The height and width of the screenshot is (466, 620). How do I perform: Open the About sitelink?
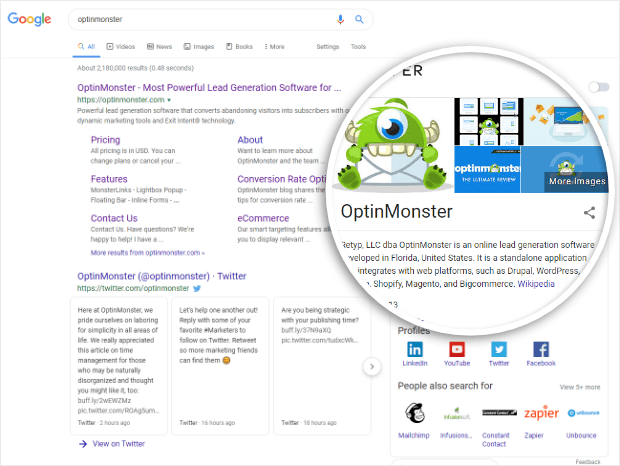250,140
